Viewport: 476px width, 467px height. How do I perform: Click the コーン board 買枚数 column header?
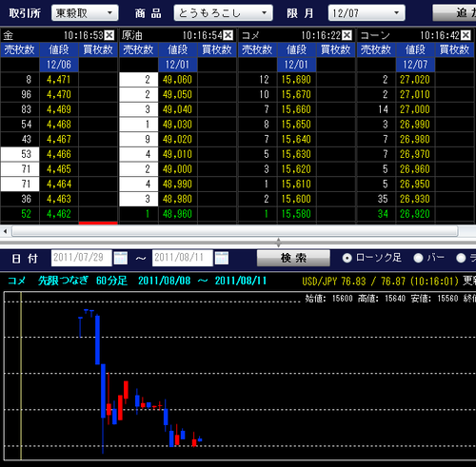click(x=454, y=49)
